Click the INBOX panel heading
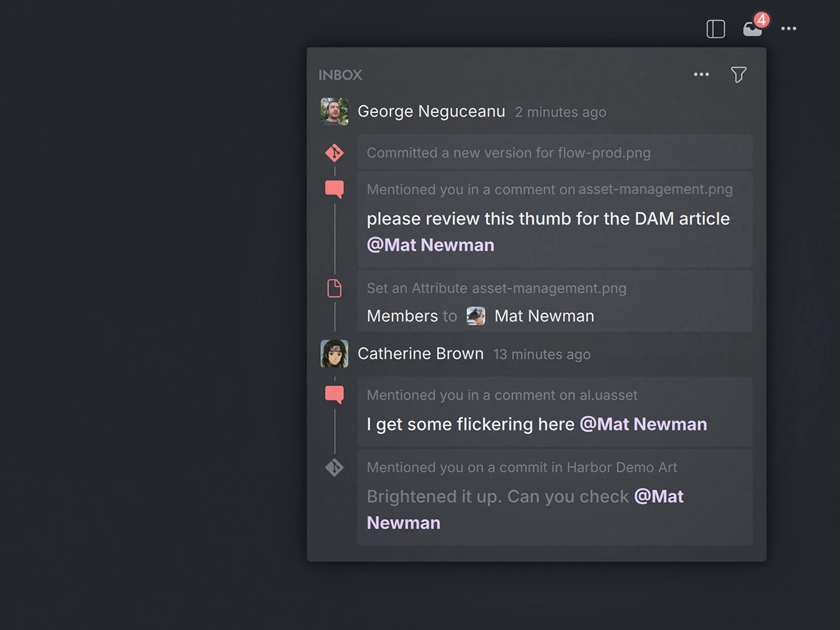 point(340,75)
